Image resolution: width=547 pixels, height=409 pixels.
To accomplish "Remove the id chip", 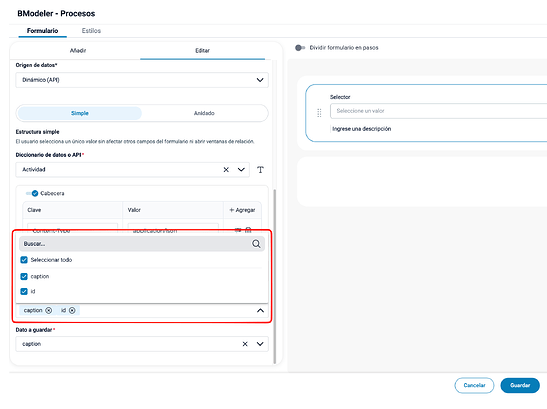I will [72, 310].
